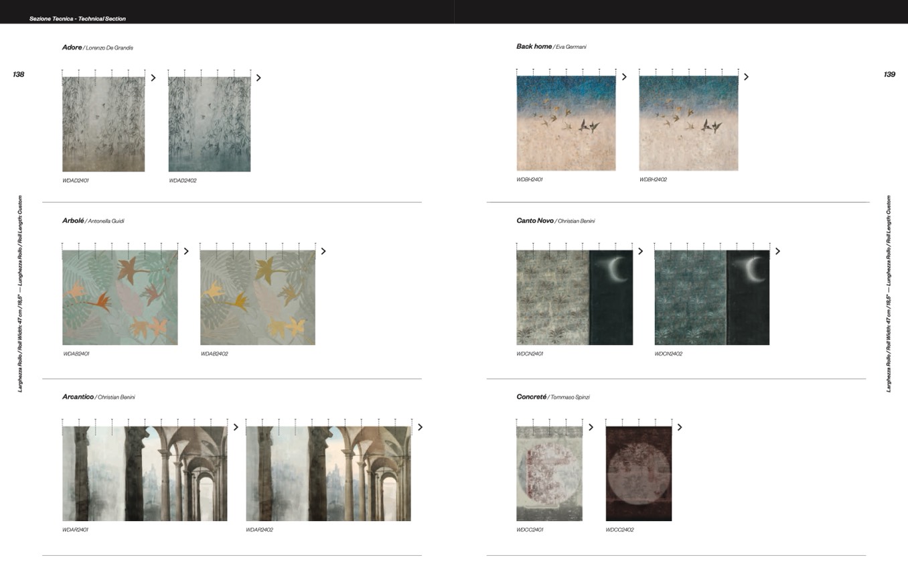Click arrow beside Arbolé WDAB2402 swatch

[x=323, y=251]
